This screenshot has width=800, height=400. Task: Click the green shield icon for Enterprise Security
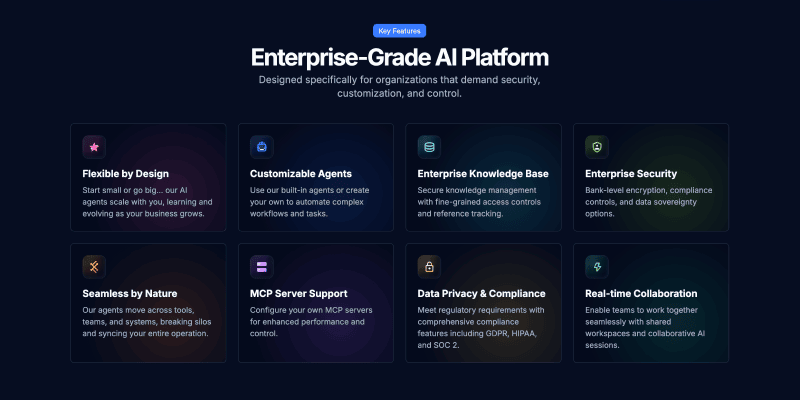tap(597, 147)
